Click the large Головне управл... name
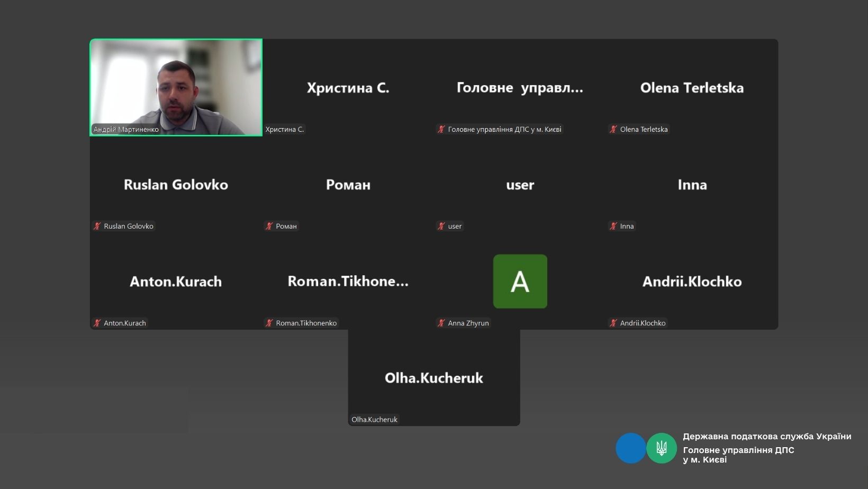 pyautogui.click(x=520, y=88)
